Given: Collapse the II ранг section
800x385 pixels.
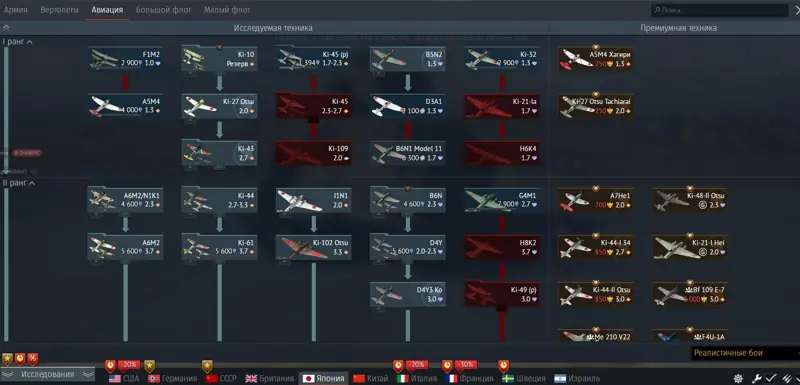Looking at the screenshot, I should pos(19,183).
